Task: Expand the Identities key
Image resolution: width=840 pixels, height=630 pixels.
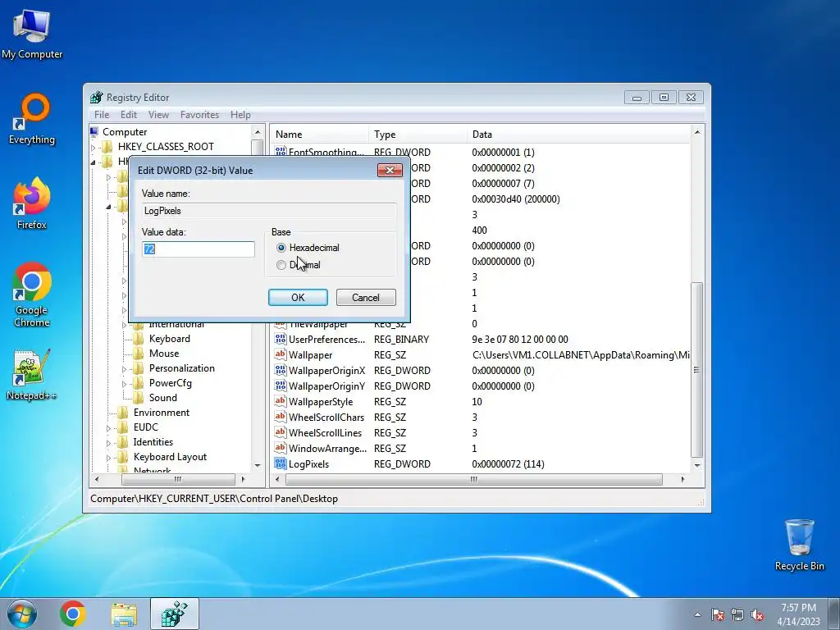Action: click(109, 443)
